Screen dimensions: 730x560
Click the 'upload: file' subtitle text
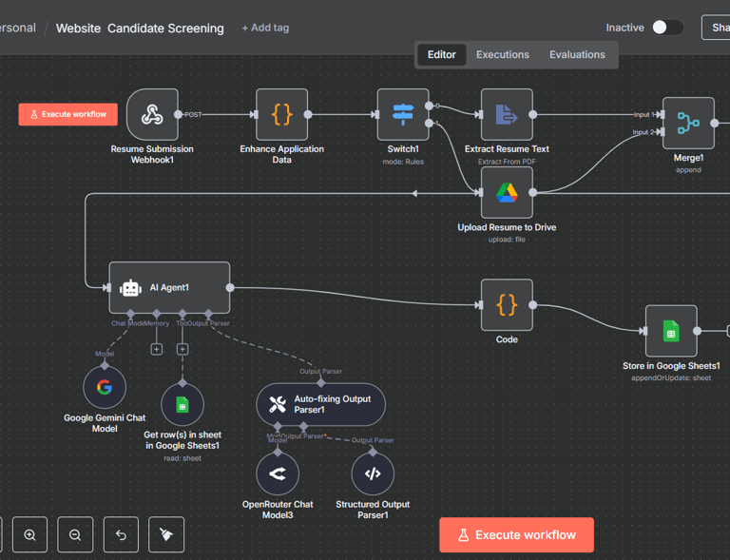pyautogui.click(x=507, y=240)
